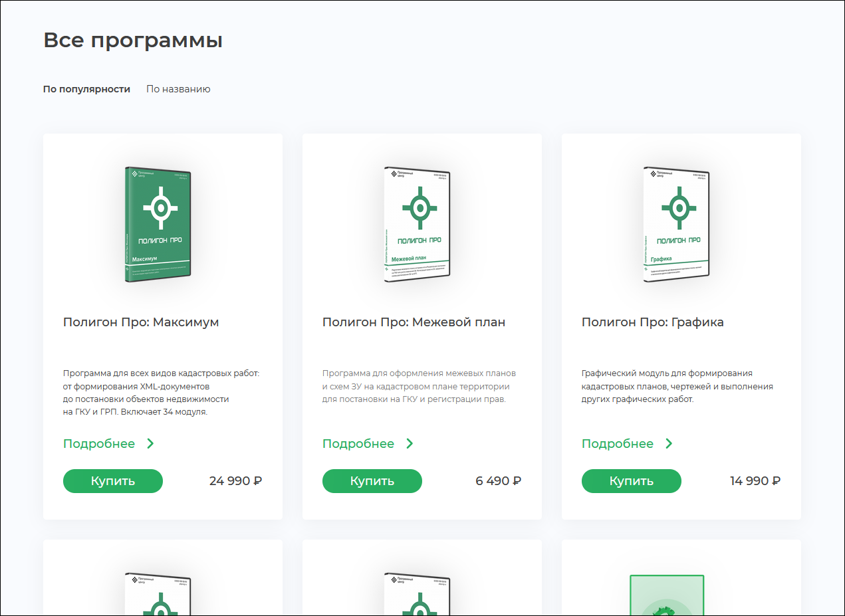
Task: Open Подробнее link for Графика
Action: point(618,444)
